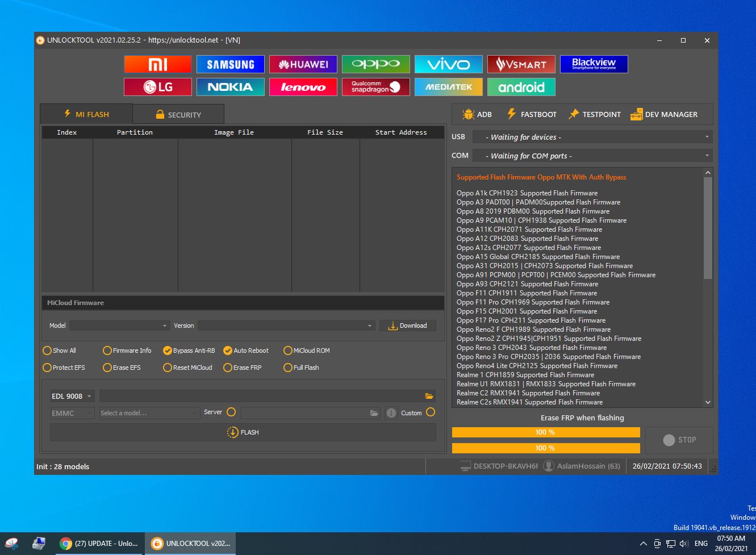Select the Xiaomi MI brand logo
The height and width of the screenshot is (555, 756).
tap(158, 64)
